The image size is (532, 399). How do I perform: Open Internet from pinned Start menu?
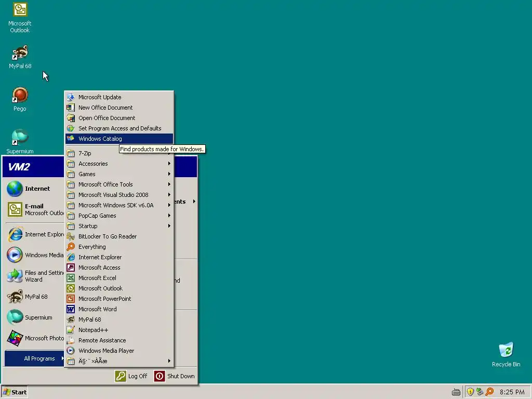(x=34, y=189)
